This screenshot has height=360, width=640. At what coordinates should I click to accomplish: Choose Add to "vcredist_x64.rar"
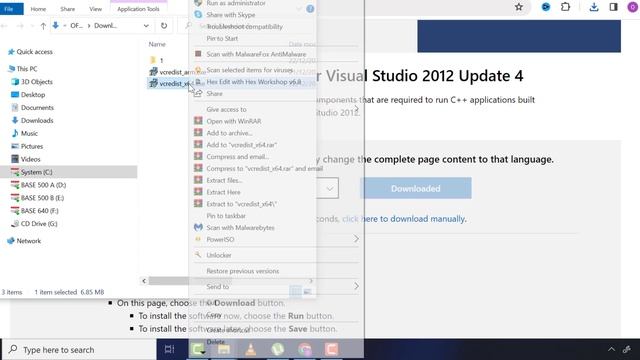pyautogui.click(x=242, y=145)
